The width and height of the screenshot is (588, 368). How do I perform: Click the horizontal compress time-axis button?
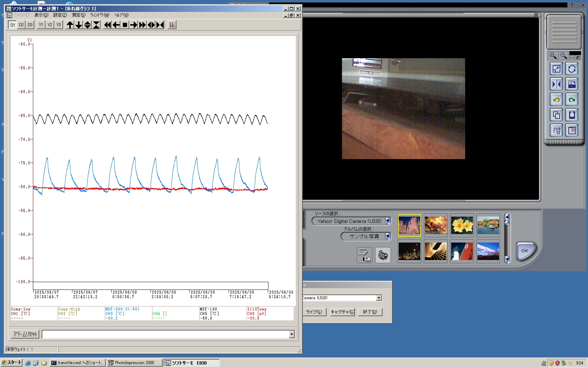(160, 25)
